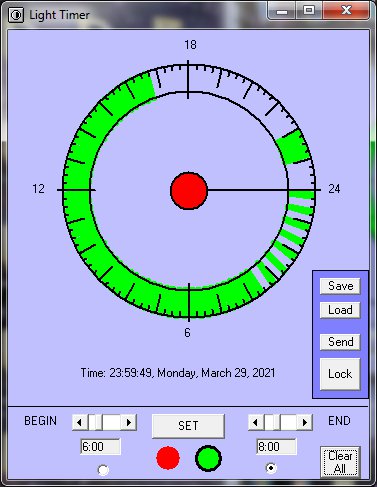Click the BEGIN slider thumb

tap(95, 423)
